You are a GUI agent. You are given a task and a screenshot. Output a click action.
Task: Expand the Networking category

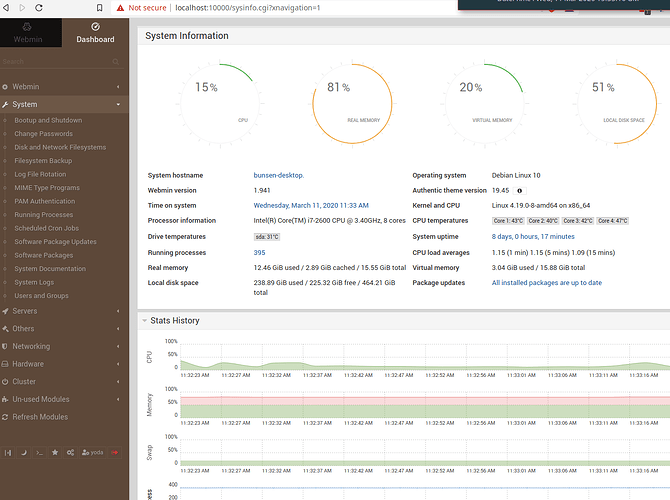coord(64,346)
